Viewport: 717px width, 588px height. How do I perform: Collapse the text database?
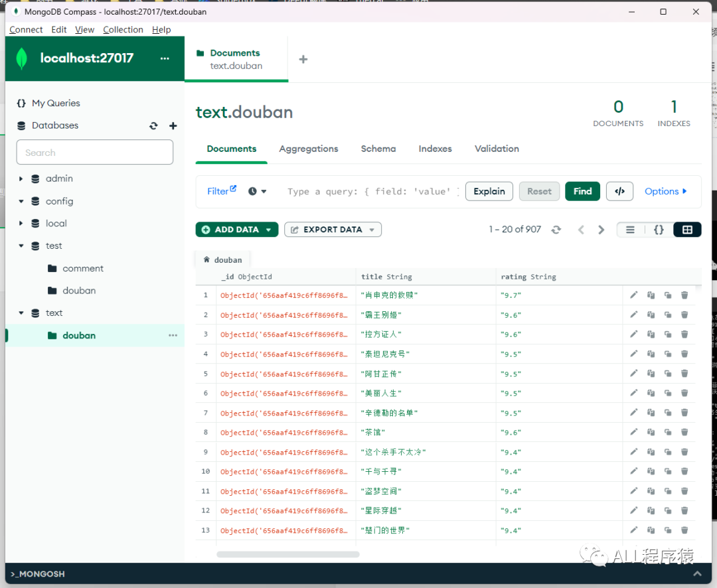point(21,313)
